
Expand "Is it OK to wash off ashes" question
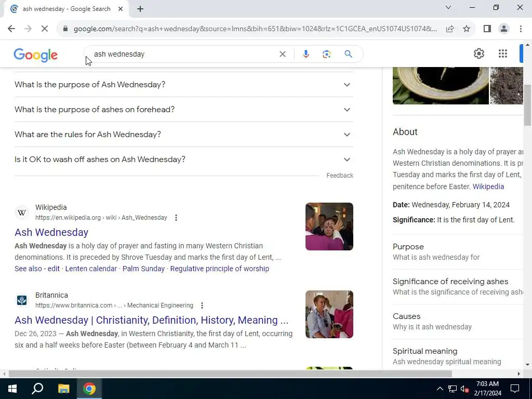pyautogui.click(x=183, y=159)
